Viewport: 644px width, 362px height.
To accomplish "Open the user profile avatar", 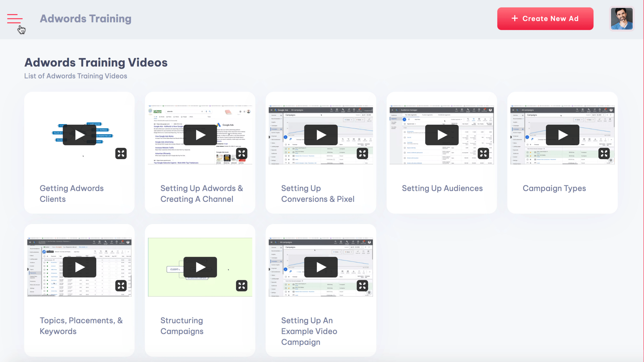I will [x=622, y=19].
